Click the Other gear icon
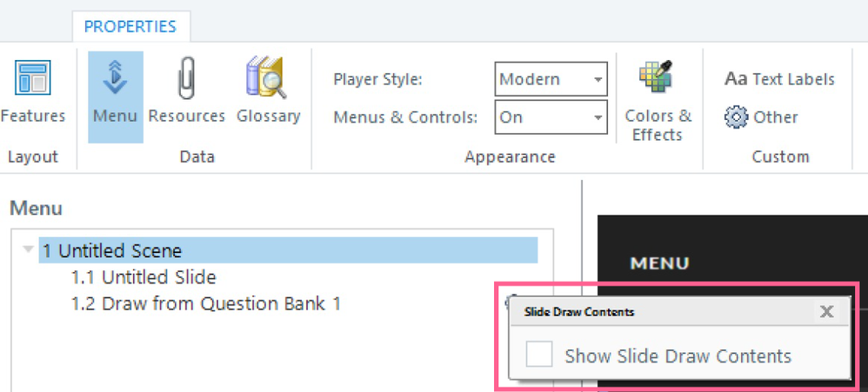The height and width of the screenshot is (392, 868). click(x=736, y=117)
